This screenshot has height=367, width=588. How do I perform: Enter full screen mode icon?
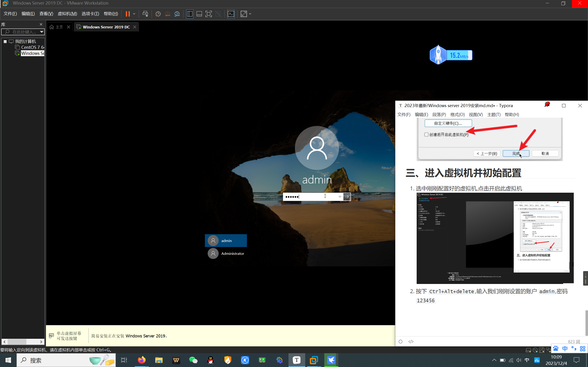pos(209,14)
